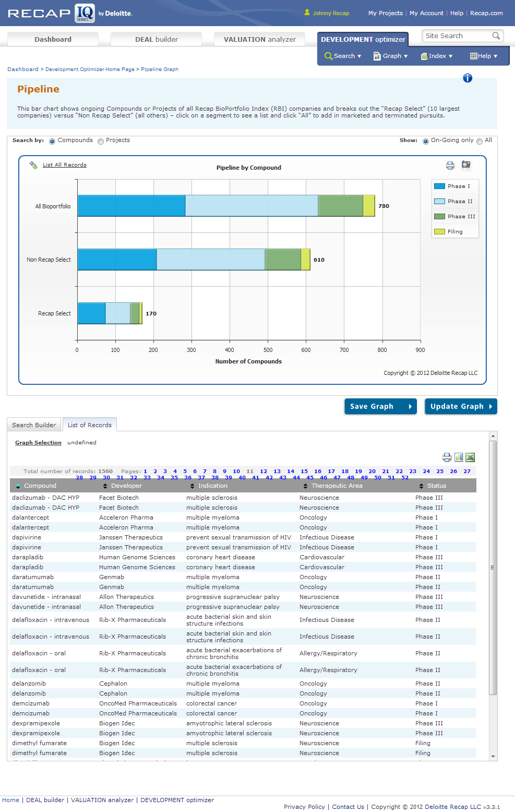Click the bar chart icon above records

[459, 457]
